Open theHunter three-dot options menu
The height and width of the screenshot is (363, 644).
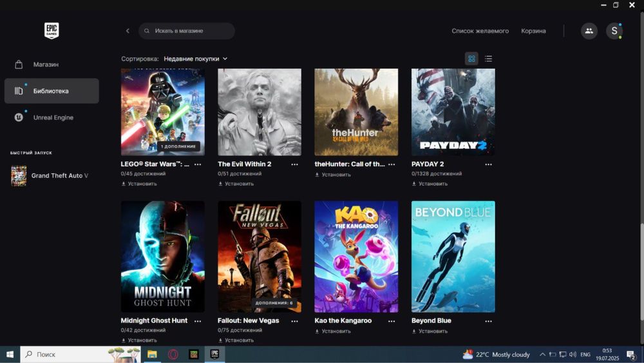(x=392, y=164)
